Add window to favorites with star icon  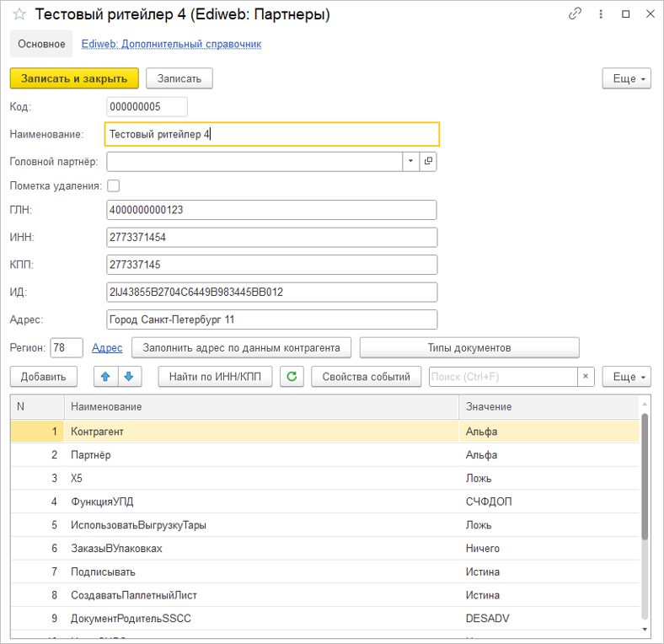pos(19,14)
